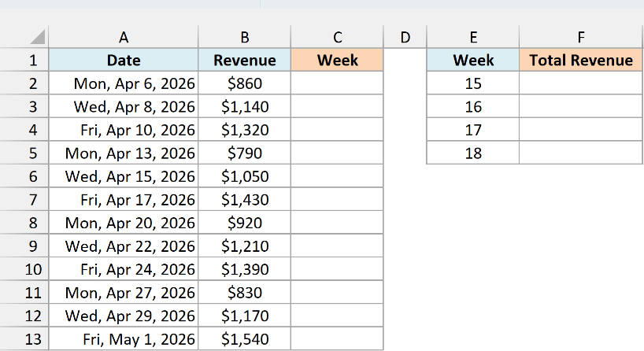
Task: Select cell with Fri, Apr 24, 2026
Action: (x=124, y=269)
